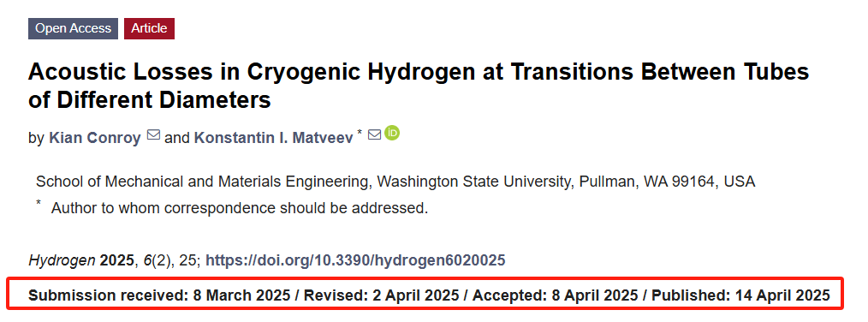Select the red Article badge
The width and height of the screenshot is (868, 322).
[149, 28]
